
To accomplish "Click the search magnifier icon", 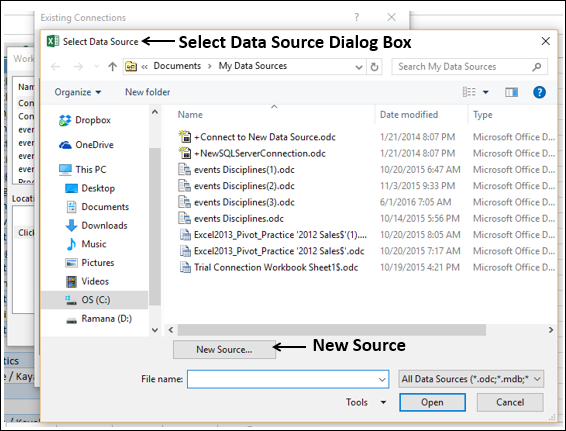I will 537,67.
